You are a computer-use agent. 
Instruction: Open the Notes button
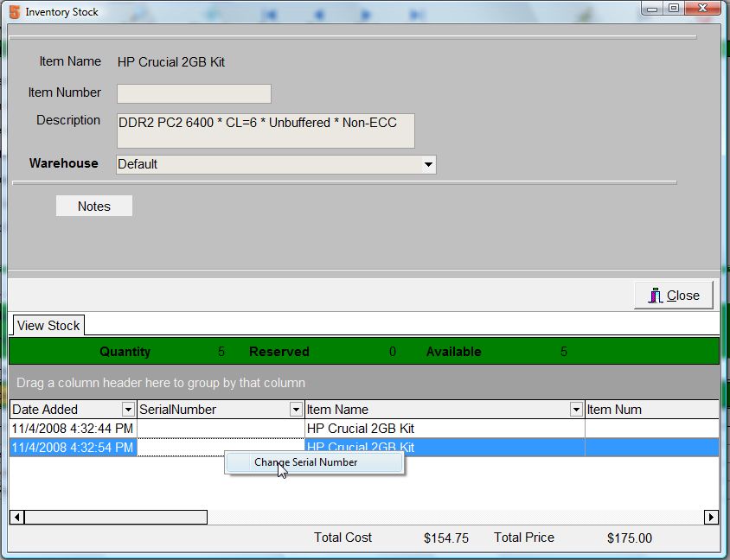[94, 206]
